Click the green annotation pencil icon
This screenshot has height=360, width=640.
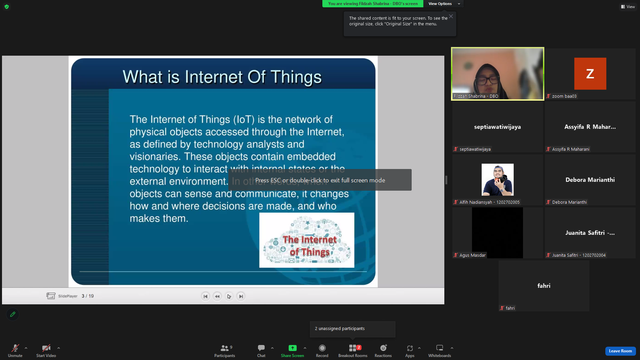point(13,314)
